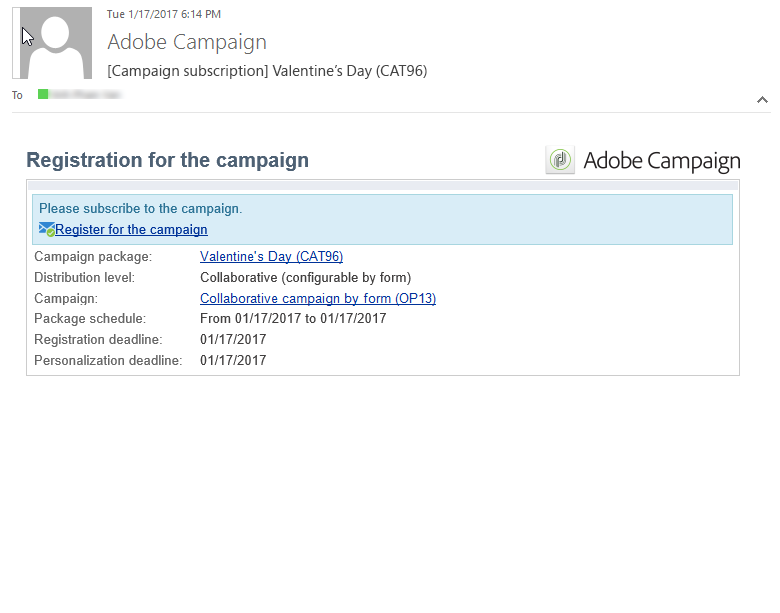Screen dimensions: 780x613
Task: Open the Valentine's Day (CAT96) package link
Action: [271, 257]
